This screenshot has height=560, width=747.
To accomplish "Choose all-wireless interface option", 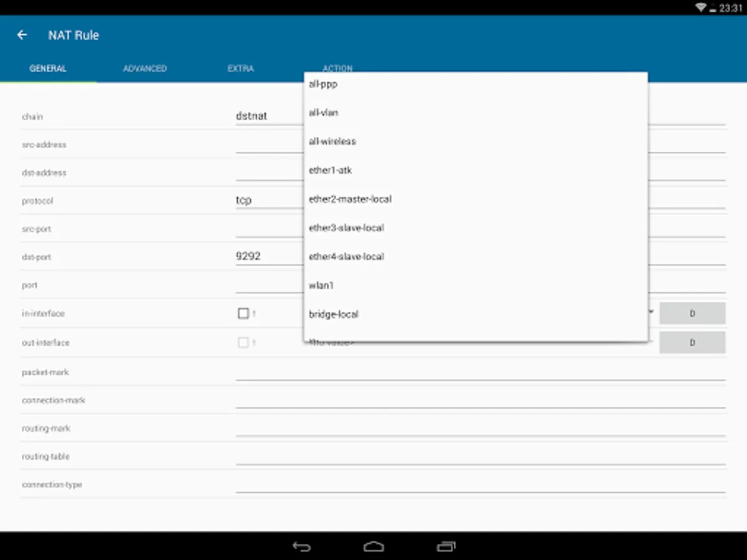I will click(x=476, y=141).
